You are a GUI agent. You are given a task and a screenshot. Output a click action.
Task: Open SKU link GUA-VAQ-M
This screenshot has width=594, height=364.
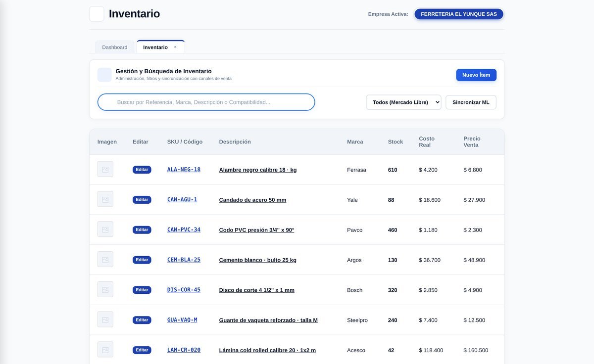pyautogui.click(x=182, y=320)
